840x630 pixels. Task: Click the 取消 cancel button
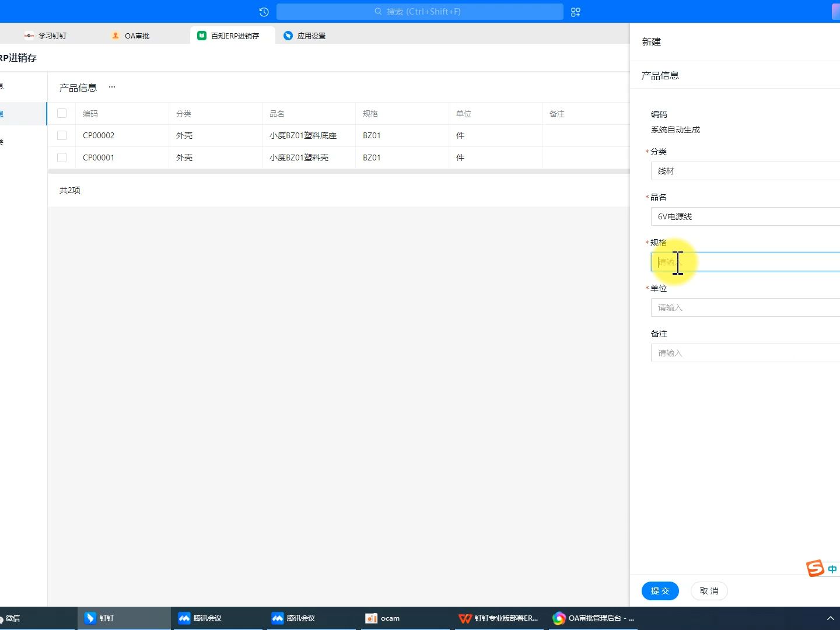point(709,591)
